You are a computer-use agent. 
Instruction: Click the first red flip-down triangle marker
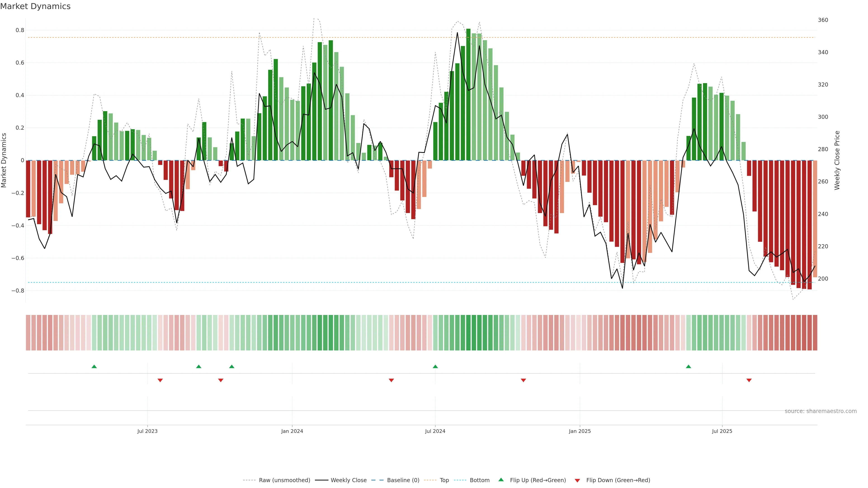click(160, 380)
